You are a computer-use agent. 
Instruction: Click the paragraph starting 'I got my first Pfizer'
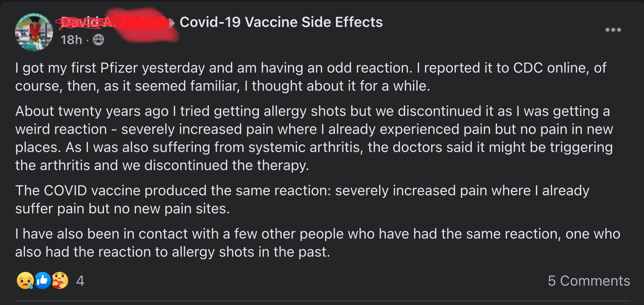(x=311, y=77)
